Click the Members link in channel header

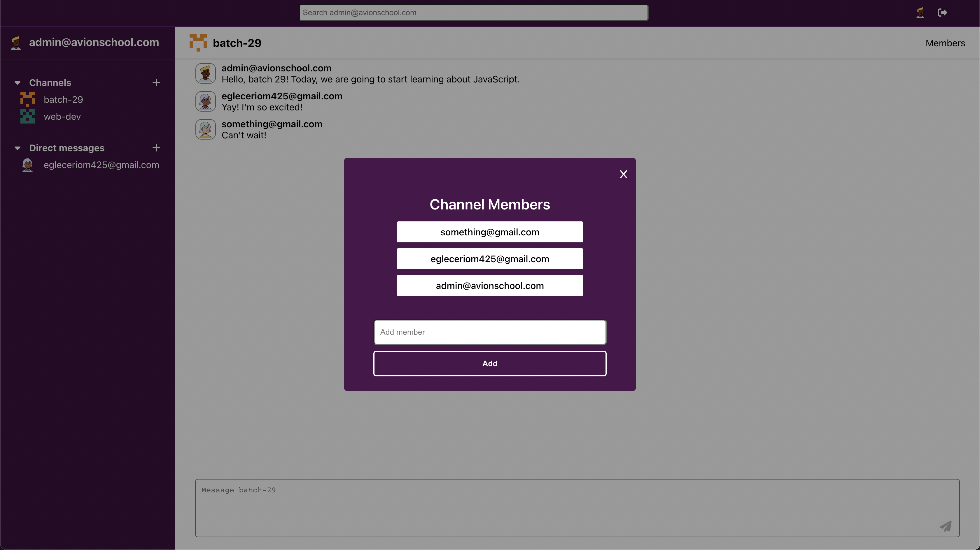click(945, 43)
